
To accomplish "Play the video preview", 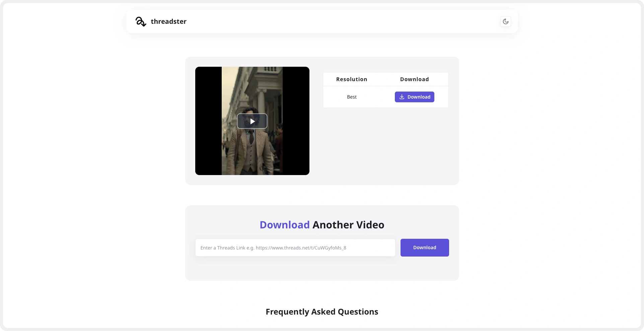I will pos(252,121).
